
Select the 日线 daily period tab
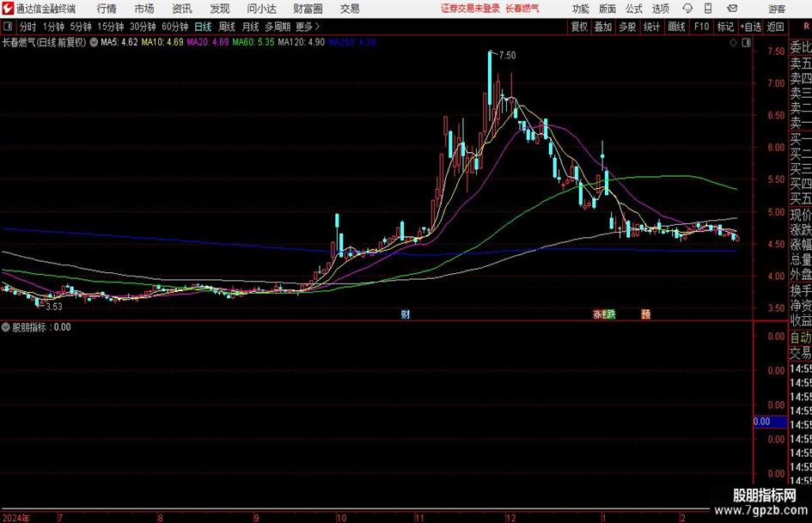(x=203, y=27)
